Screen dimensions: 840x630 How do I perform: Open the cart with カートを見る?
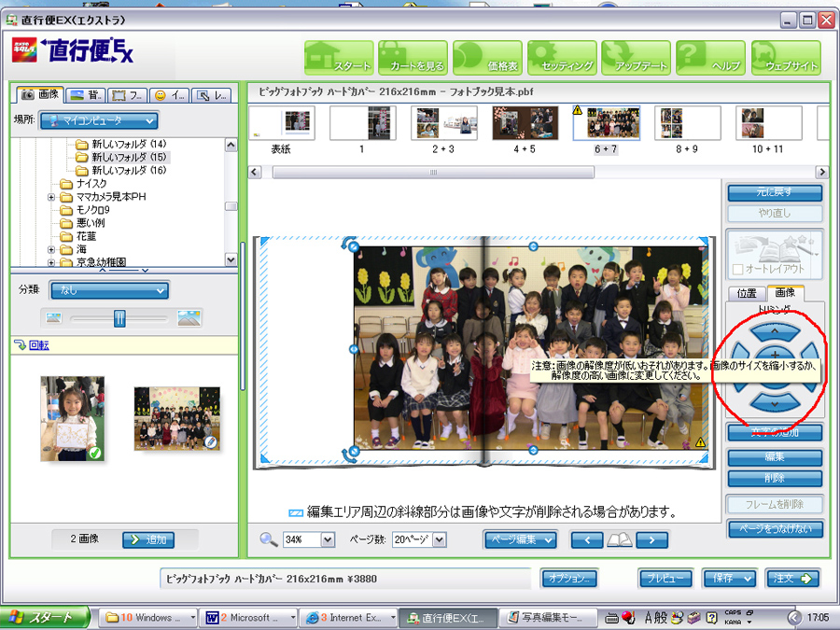(x=413, y=57)
